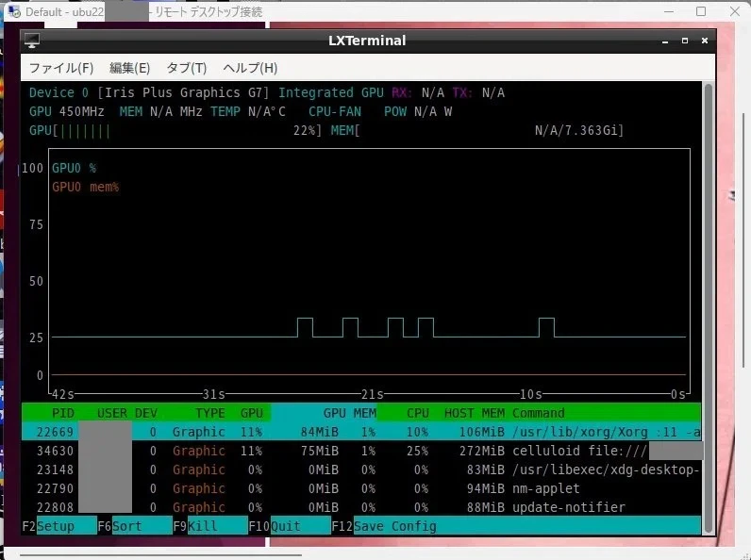The image size is (751, 560).
Task: Click the 272MiB host memory value
Action: point(482,451)
